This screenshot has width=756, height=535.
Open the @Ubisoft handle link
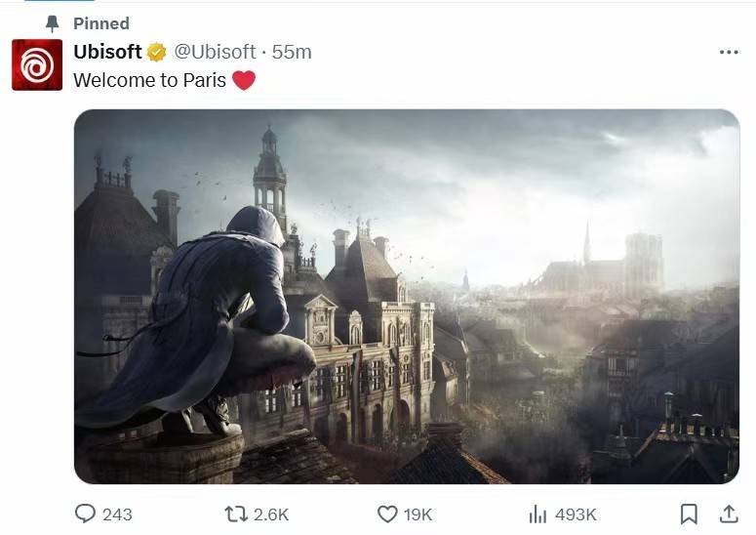[215, 52]
